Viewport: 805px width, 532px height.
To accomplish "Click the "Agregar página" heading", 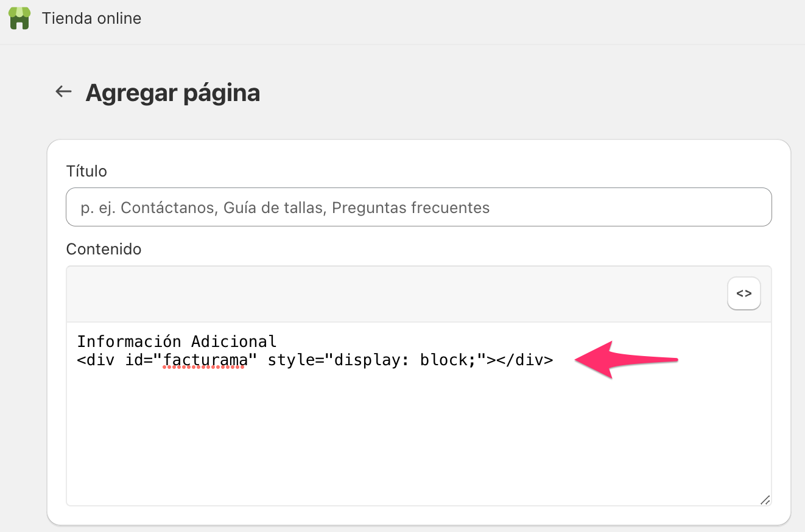I will pyautogui.click(x=173, y=93).
